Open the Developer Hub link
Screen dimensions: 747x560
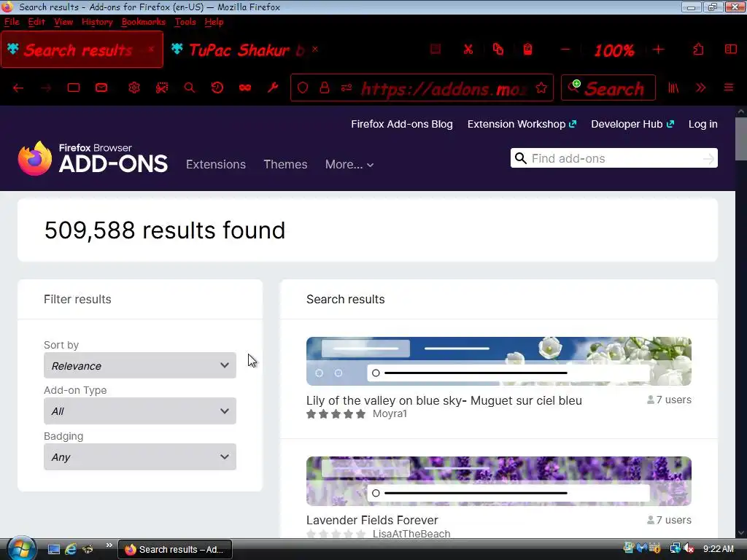click(632, 124)
